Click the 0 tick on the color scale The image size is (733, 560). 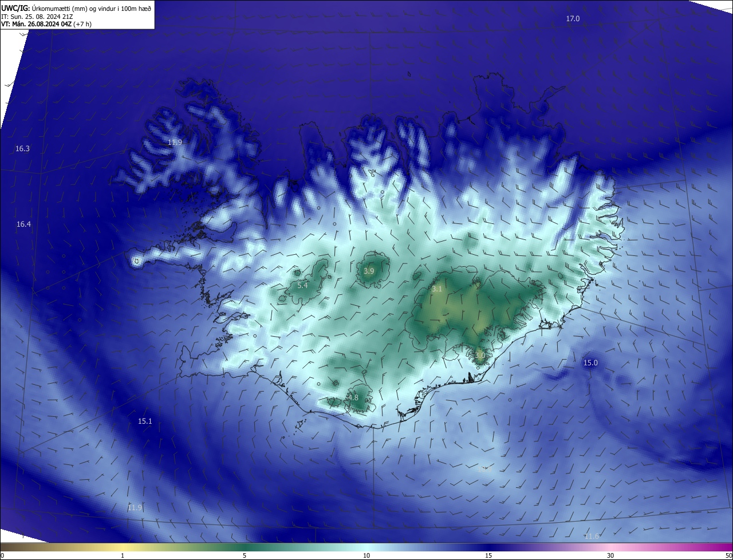point(2,556)
